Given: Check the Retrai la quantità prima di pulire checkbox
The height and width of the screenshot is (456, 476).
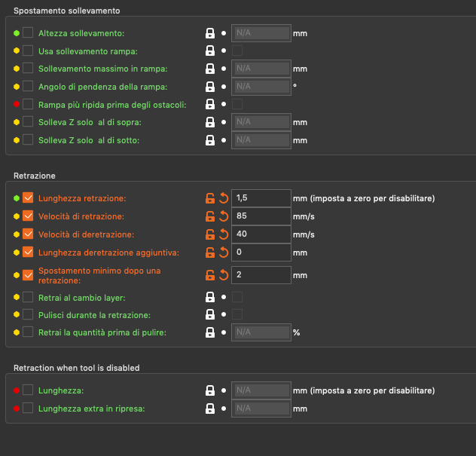Looking at the screenshot, I should tap(28, 332).
